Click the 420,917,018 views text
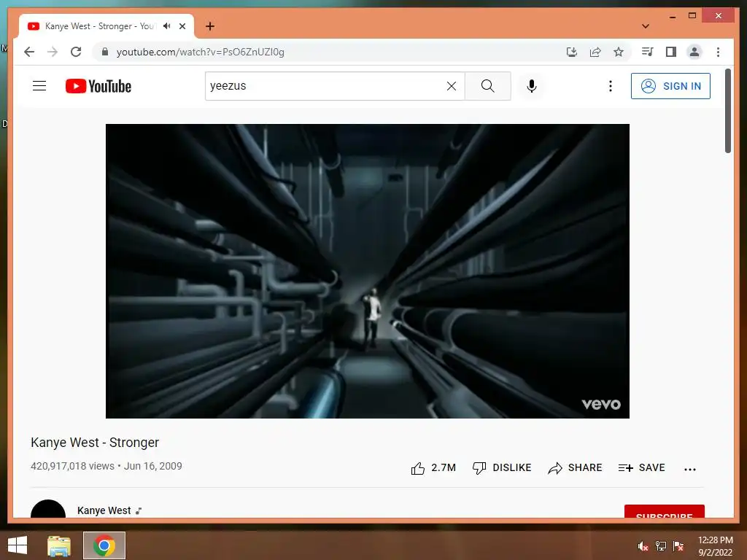The height and width of the screenshot is (560, 747). 72,466
